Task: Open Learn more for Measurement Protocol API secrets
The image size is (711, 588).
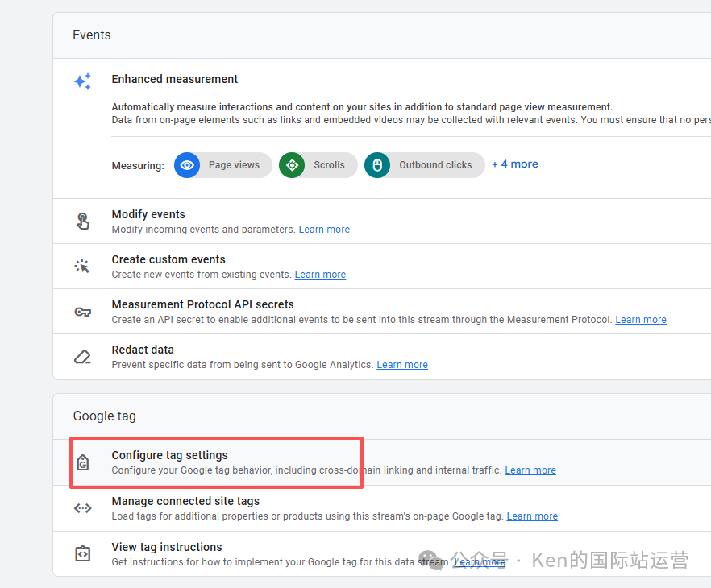Action: point(641,319)
